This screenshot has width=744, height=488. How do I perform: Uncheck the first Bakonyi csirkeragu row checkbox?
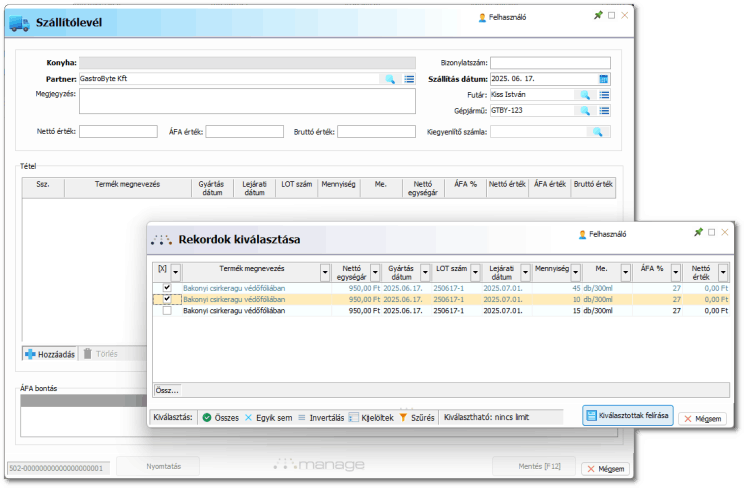(x=167, y=287)
